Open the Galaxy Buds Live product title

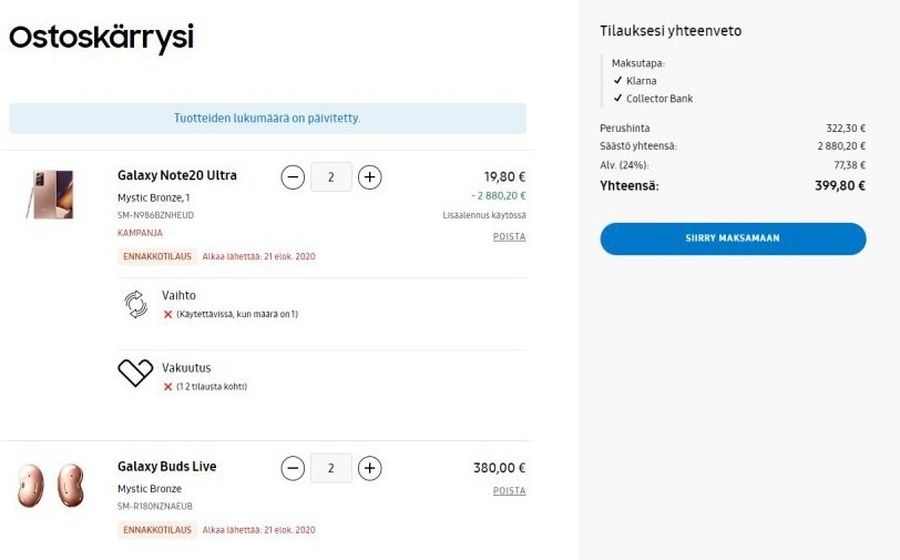(x=167, y=467)
